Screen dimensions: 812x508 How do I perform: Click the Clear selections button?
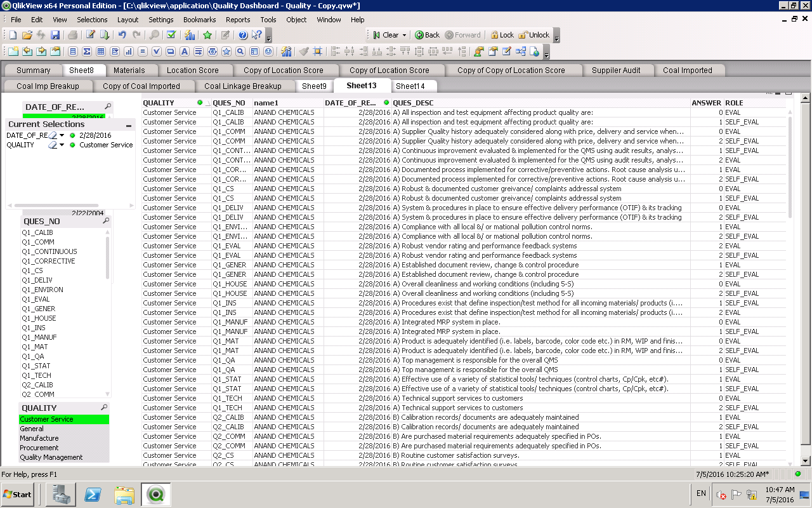coord(386,35)
